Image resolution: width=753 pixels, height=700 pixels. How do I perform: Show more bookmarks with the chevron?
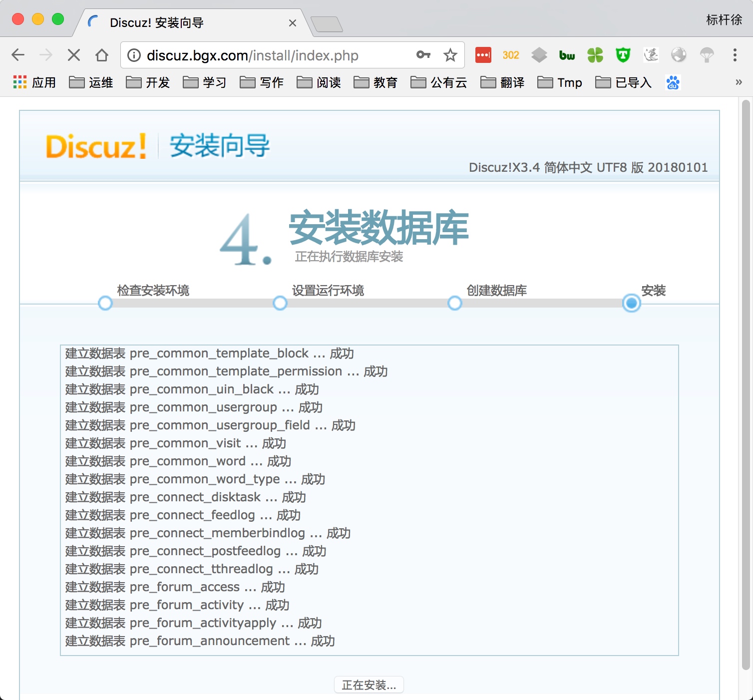point(739,82)
